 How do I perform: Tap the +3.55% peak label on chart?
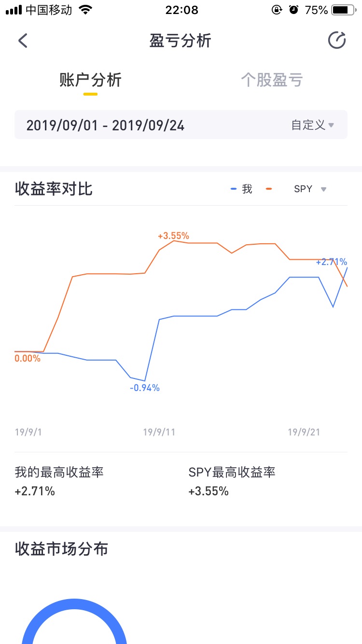(x=173, y=236)
